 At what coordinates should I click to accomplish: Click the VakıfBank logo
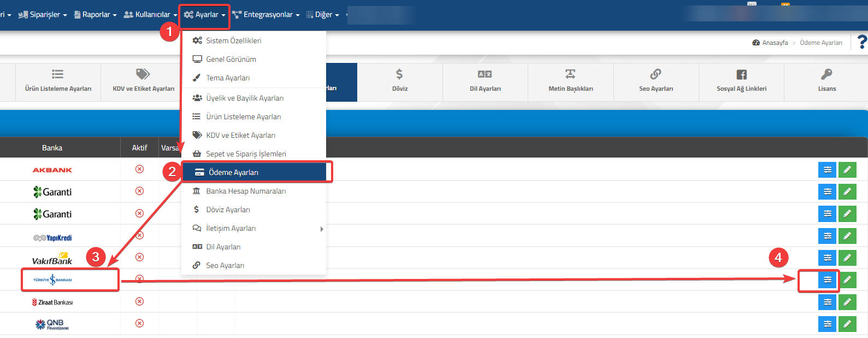[52, 259]
